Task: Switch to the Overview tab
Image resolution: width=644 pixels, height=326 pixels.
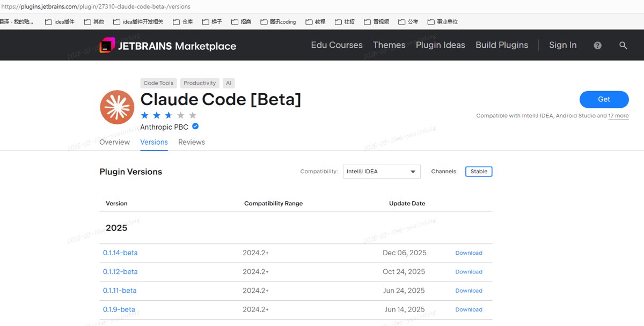Action: [114, 142]
